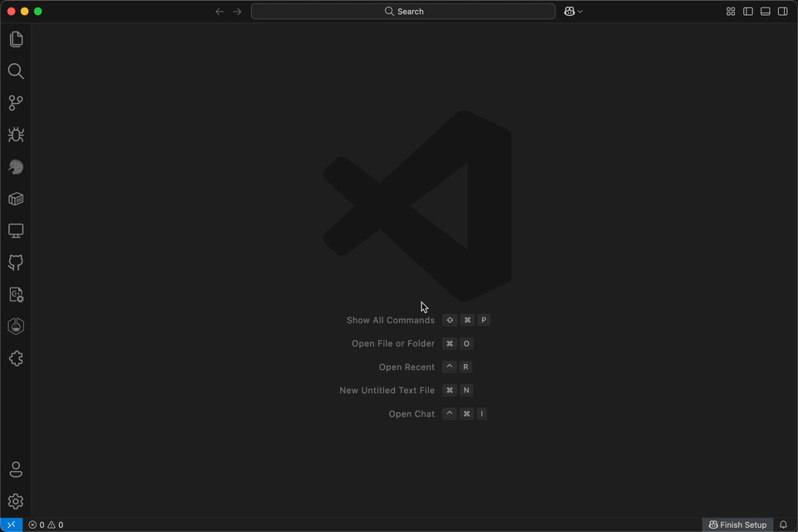Open the notifications bell in the status bar
The width and height of the screenshot is (798, 532).
782,525
